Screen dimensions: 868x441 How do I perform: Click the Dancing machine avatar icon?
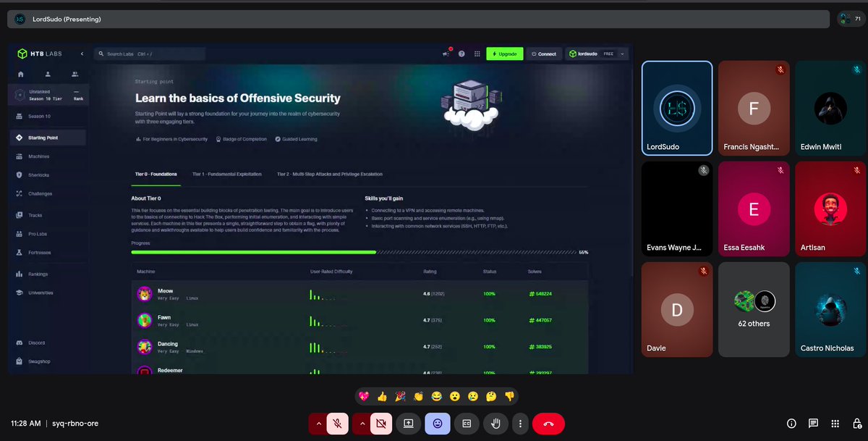click(145, 347)
